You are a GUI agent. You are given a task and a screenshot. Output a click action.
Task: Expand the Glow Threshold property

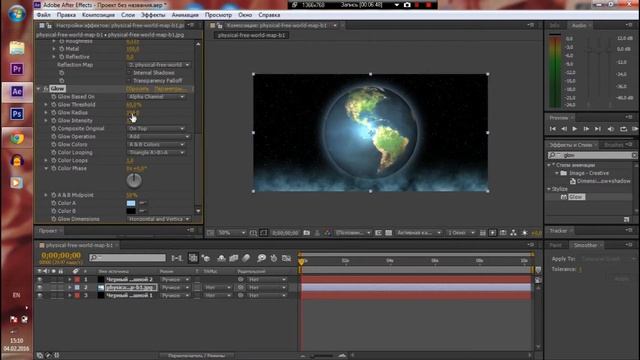(x=46, y=105)
